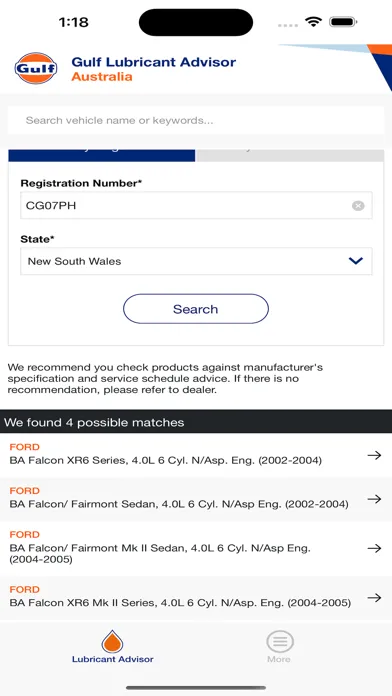Open the More menu icon

coord(280,641)
